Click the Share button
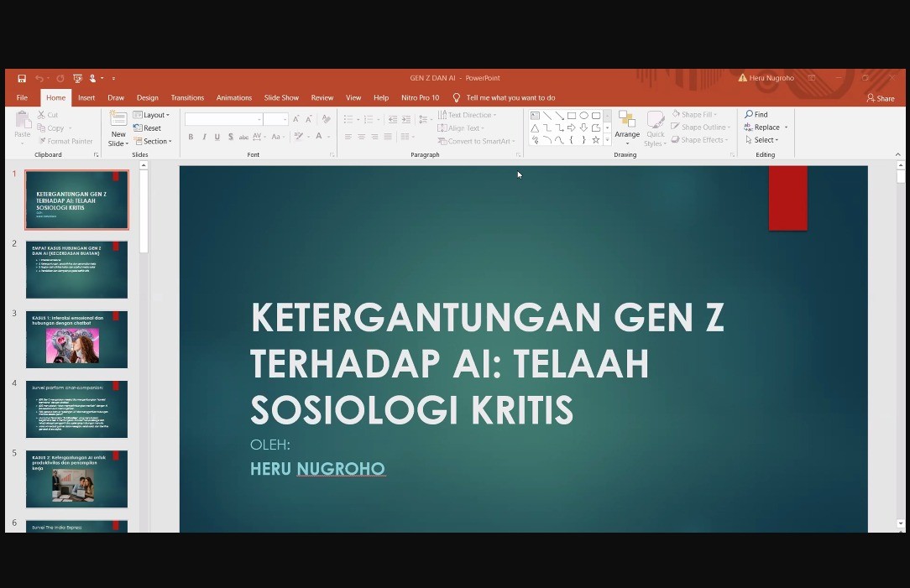 [x=881, y=98]
